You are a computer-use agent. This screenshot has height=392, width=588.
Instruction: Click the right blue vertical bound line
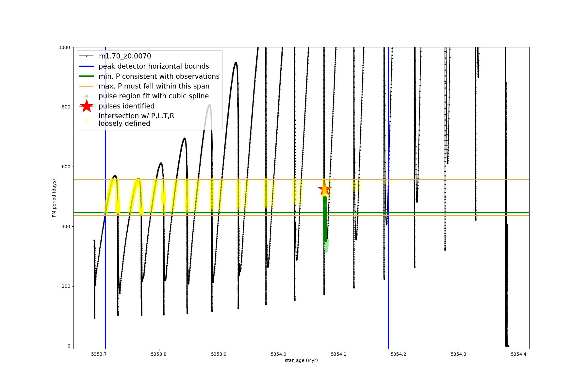[388, 261]
